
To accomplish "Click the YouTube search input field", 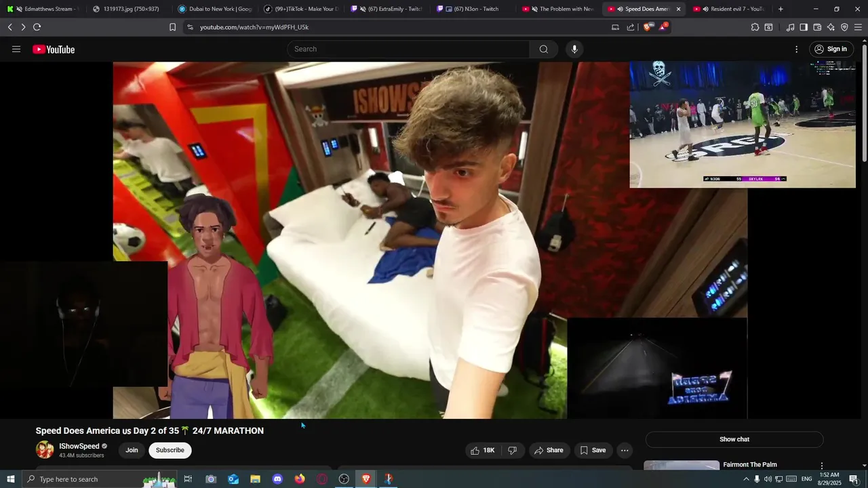I will pyautogui.click(x=408, y=49).
